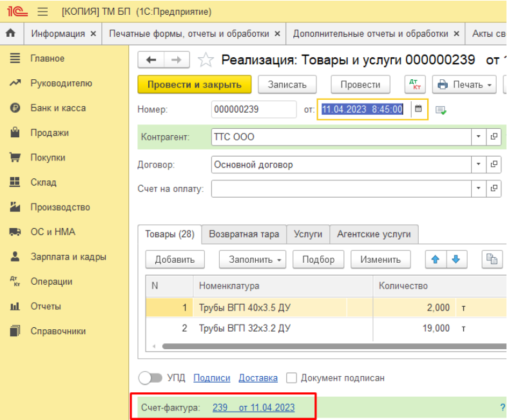
Task: Move the row up with the blue arrow
Action: pos(436,260)
